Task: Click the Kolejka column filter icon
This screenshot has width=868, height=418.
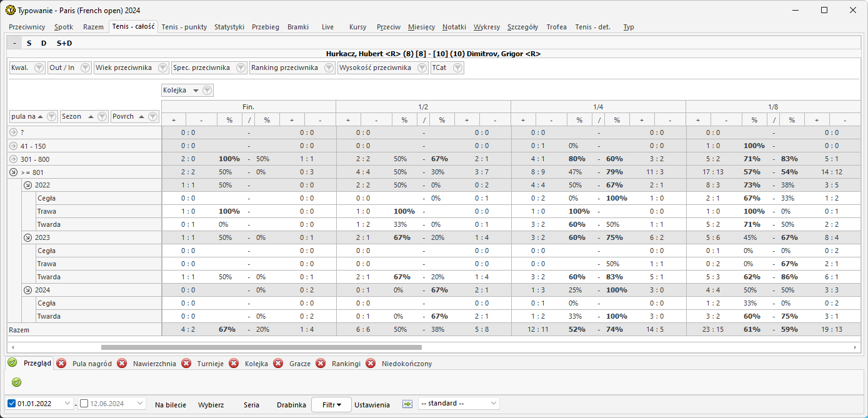Action: tap(207, 91)
